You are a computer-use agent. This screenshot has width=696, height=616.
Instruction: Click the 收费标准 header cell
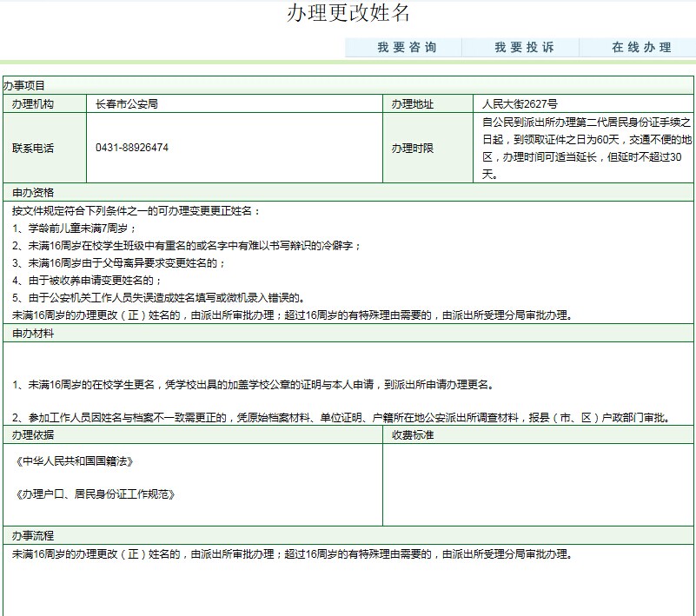click(x=538, y=435)
